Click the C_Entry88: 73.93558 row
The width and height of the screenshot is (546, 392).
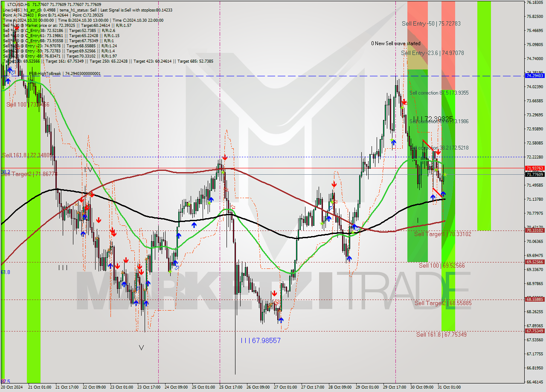pos(59,40)
